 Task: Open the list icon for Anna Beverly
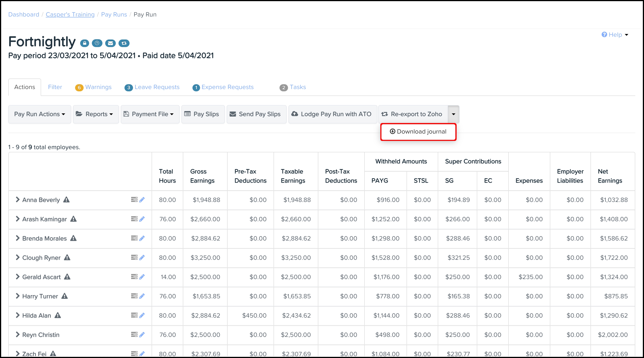[x=134, y=200]
